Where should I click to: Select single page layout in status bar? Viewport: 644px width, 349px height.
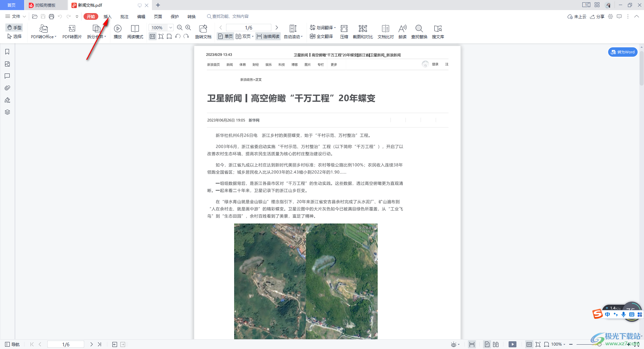pyautogui.click(x=487, y=344)
